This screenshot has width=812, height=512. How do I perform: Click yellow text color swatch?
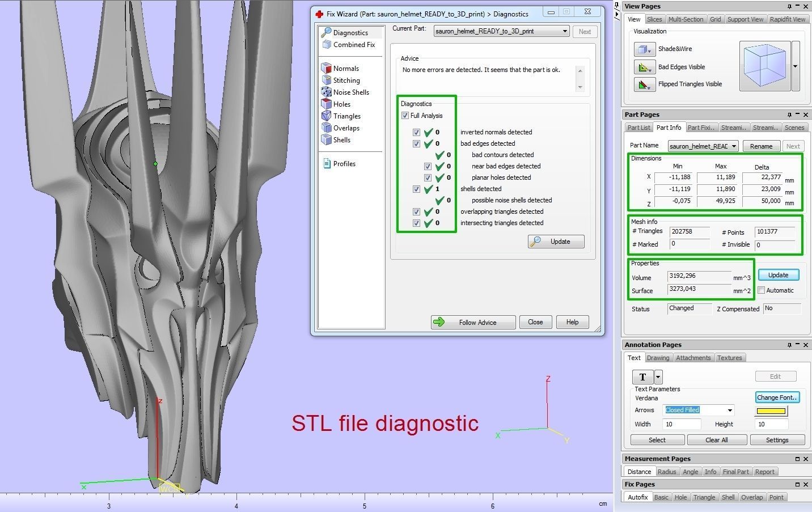tap(771, 411)
